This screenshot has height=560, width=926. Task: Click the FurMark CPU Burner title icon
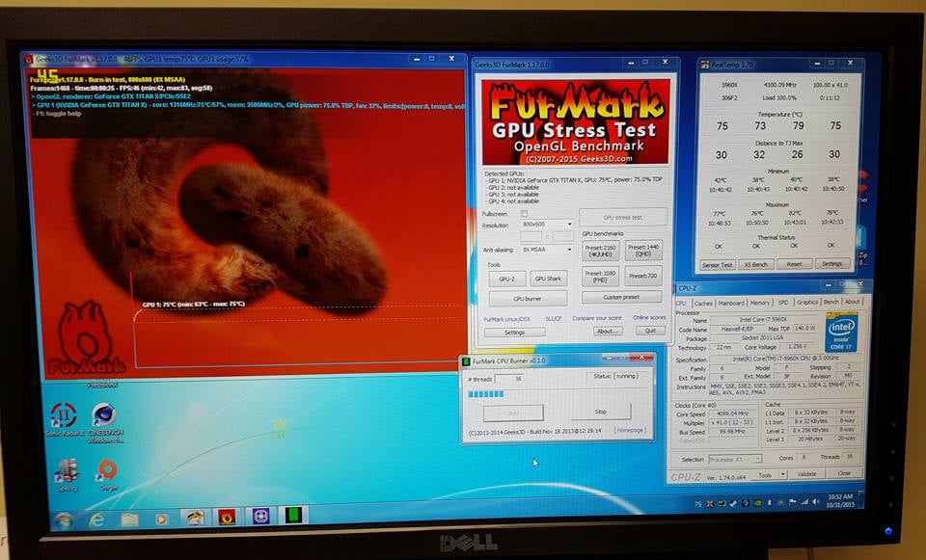466,360
